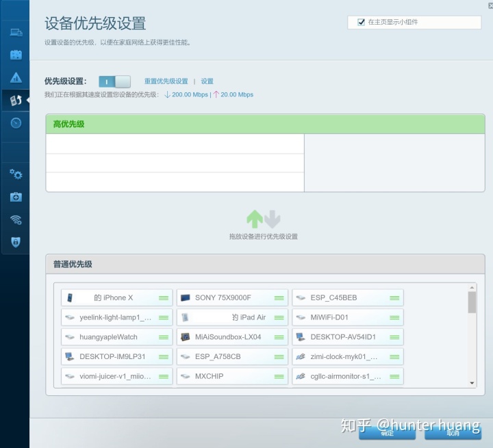The width and height of the screenshot is (493, 448).
Task: Open the troubleshooting first-aid kit icon
Action: [16, 197]
